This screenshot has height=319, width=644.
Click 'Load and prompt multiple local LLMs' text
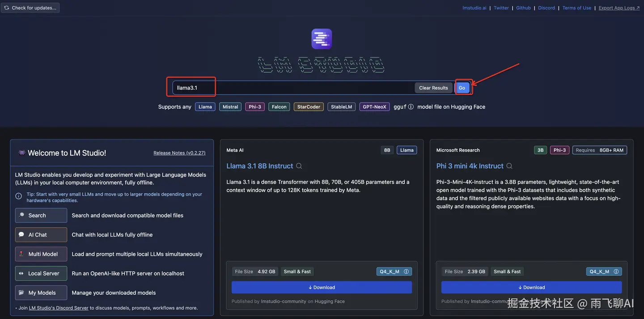point(137,254)
